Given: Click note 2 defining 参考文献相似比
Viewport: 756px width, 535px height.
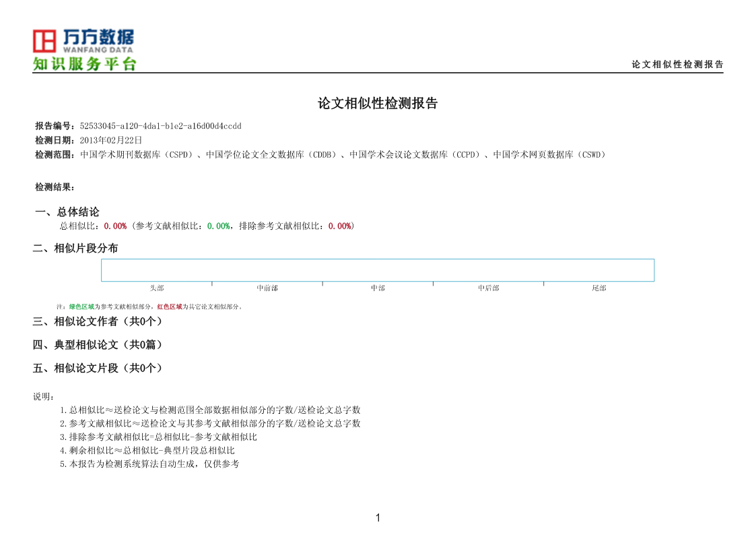Looking at the screenshot, I should pos(210,424).
